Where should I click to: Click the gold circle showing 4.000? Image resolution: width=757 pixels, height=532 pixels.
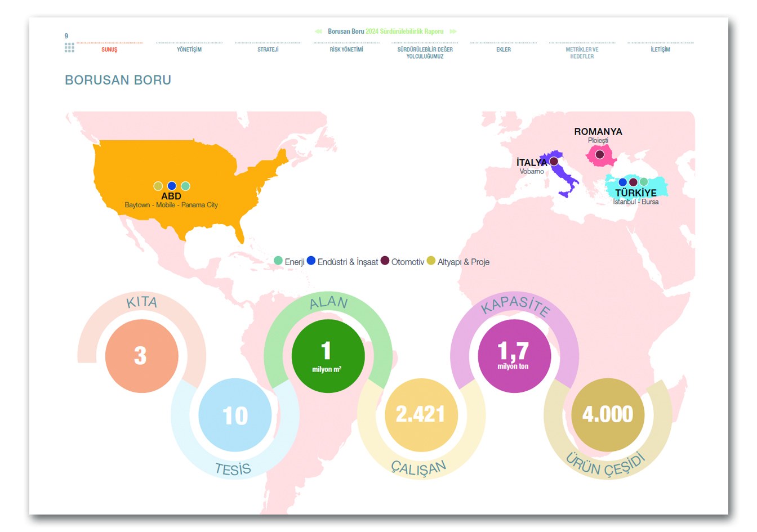(608, 415)
